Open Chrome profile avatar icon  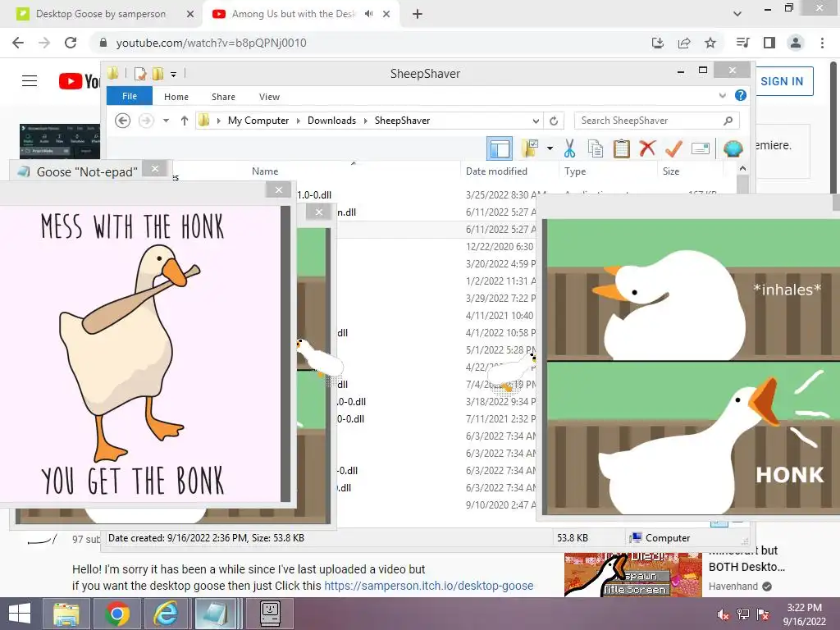[x=796, y=43]
